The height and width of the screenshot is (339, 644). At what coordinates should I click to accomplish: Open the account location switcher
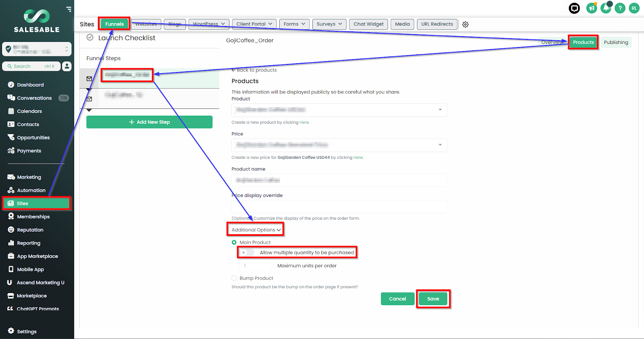click(37, 49)
